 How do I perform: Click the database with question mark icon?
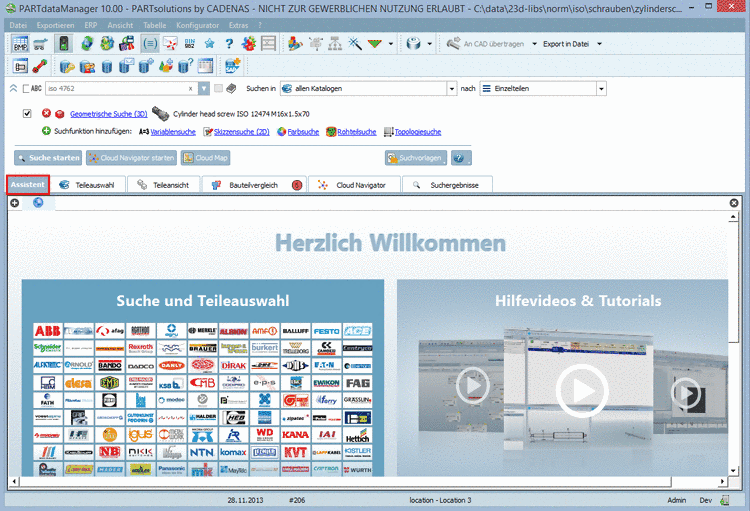click(185, 66)
